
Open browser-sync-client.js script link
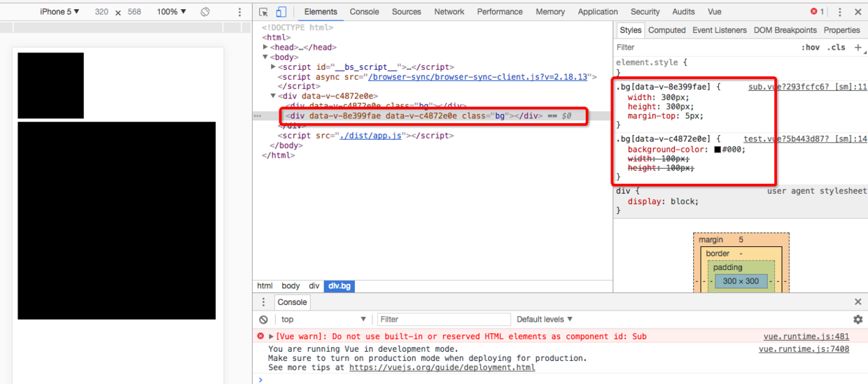pos(477,77)
